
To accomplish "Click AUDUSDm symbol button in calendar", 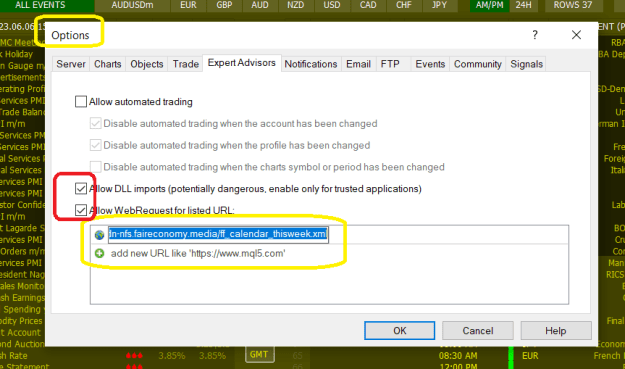I will pos(132,5).
